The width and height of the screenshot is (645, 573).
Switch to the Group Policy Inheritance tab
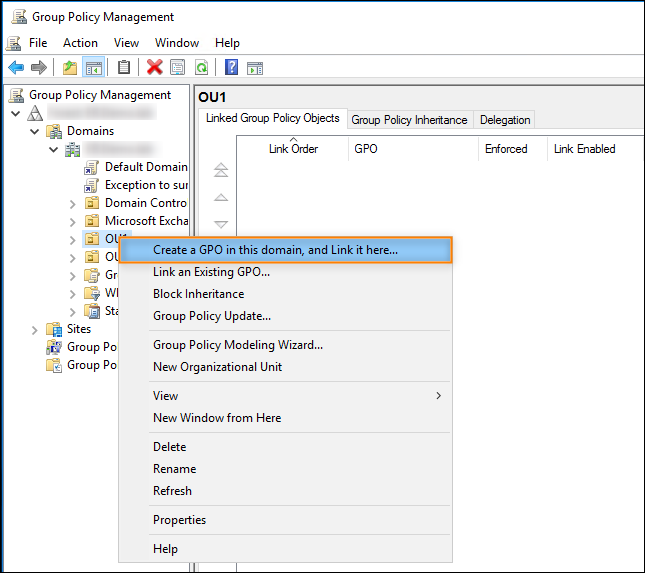pos(409,120)
